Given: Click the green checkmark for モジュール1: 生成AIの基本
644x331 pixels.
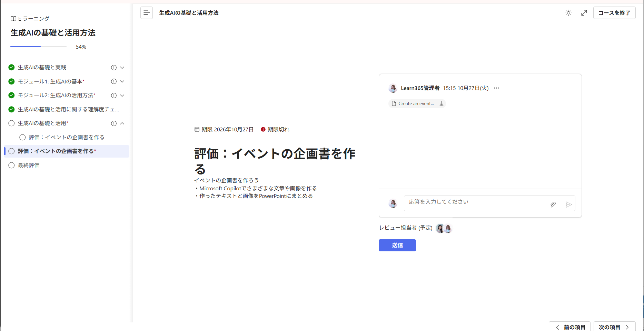Looking at the screenshot, I should click(x=11, y=81).
